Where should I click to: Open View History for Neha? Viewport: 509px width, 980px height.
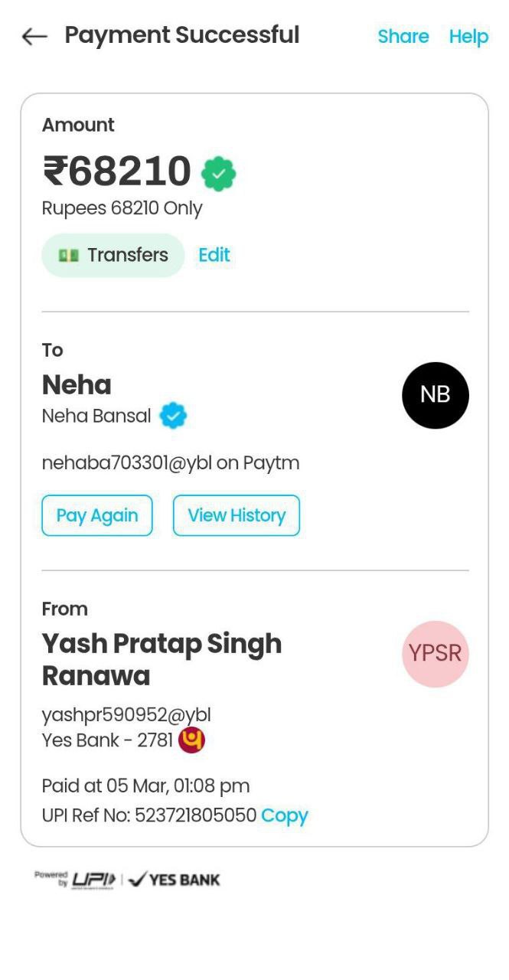(237, 515)
